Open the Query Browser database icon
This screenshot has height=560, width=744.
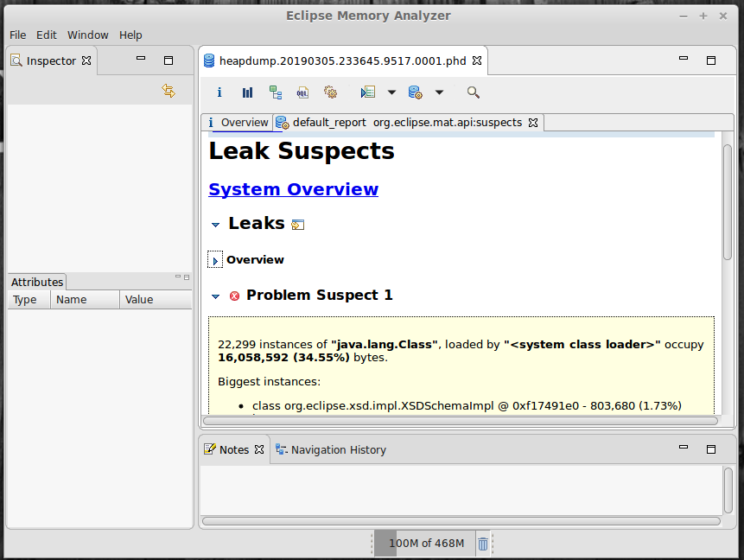point(415,92)
